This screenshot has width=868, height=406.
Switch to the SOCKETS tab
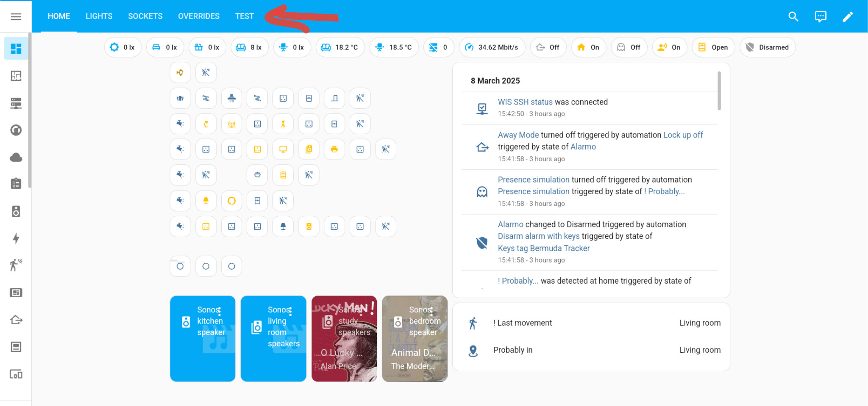point(145,16)
